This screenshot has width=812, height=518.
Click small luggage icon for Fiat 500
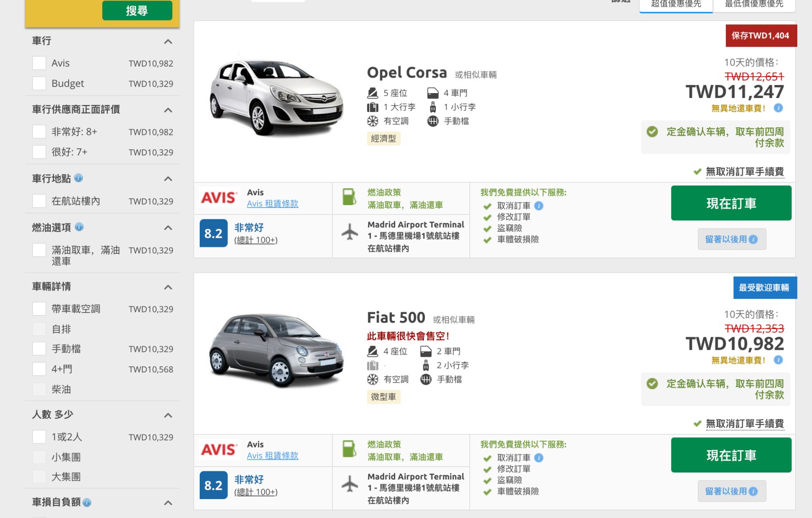426,365
